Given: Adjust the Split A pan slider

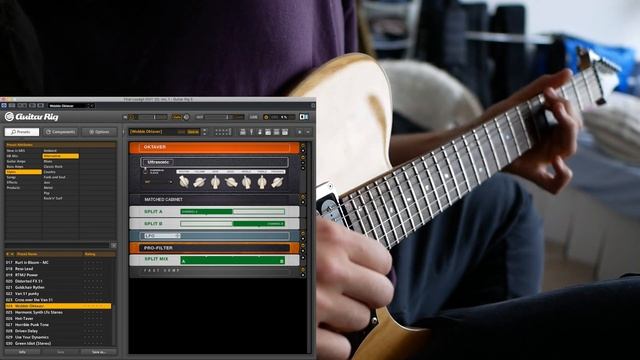Looking at the screenshot, I should tap(232, 212).
